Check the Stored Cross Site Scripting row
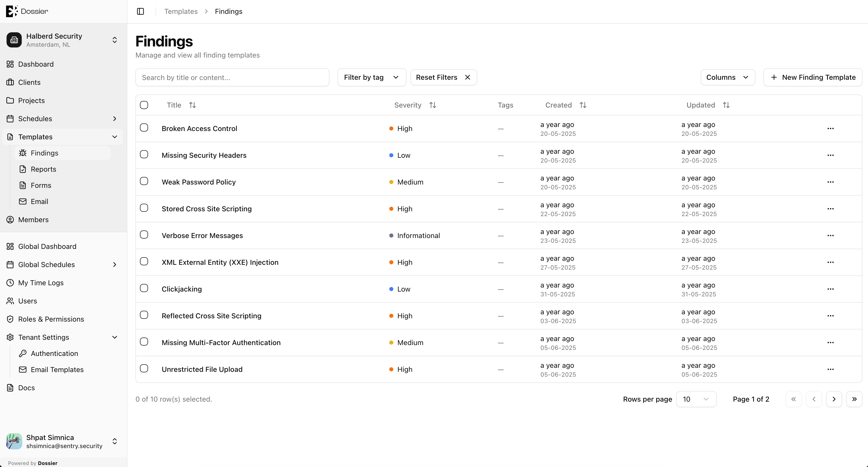The width and height of the screenshot is (868, 467). (144, 208)
